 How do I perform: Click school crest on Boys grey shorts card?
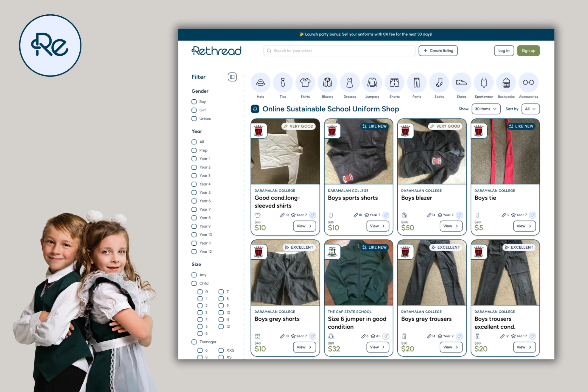(259, 252)
